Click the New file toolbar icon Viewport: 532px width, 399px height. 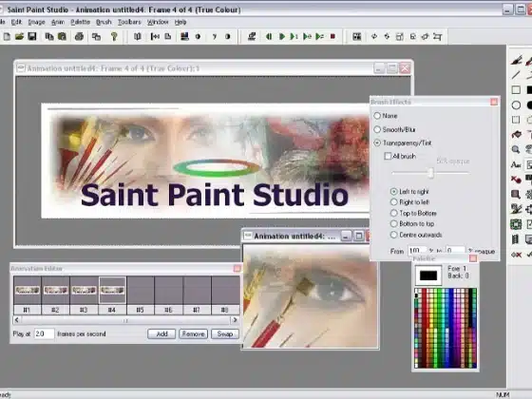[x=7, y=36]
